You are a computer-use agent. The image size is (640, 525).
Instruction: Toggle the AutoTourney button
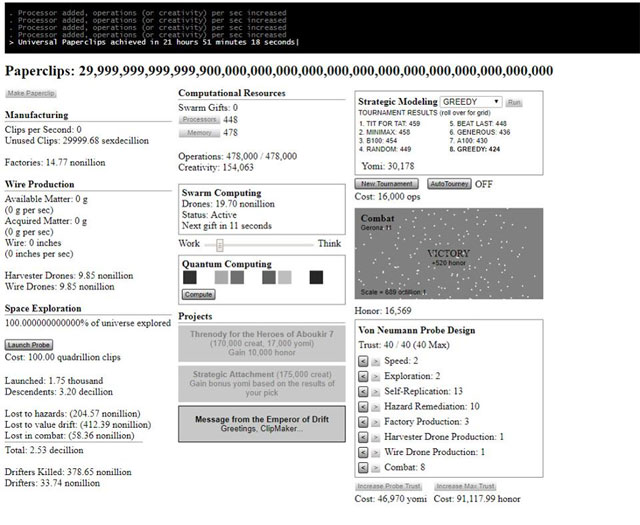449,184
